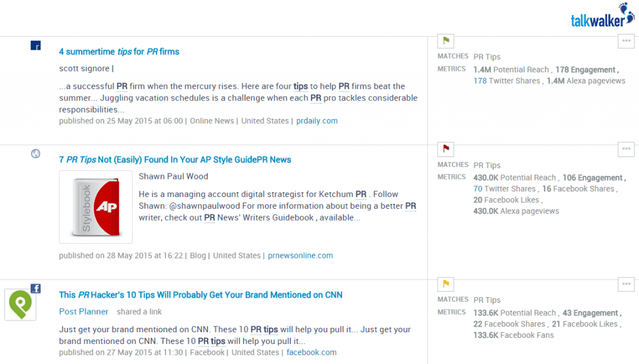Click the red flag on the AP Style Guide result
The height and width of the screenshot is (364, 639).
coord(445,148)
